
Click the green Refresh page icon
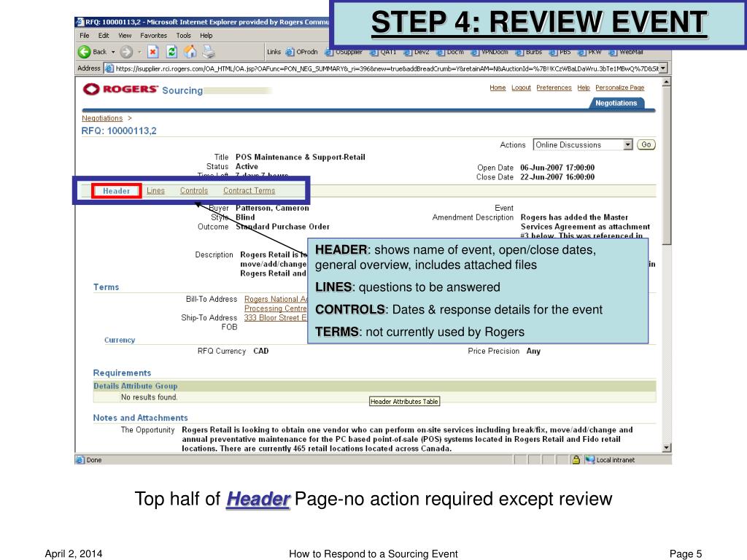coord(171,52)
